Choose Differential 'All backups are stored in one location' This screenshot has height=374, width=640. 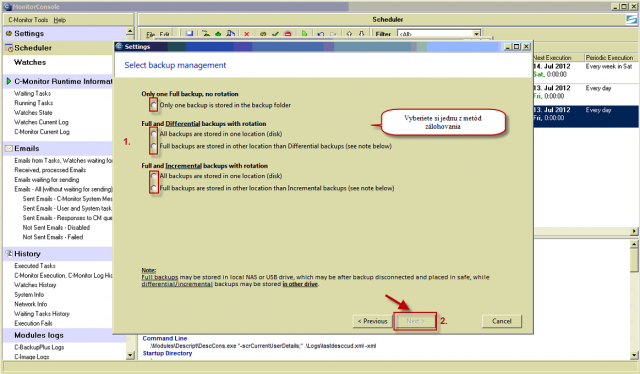click(x=153, y=134)
